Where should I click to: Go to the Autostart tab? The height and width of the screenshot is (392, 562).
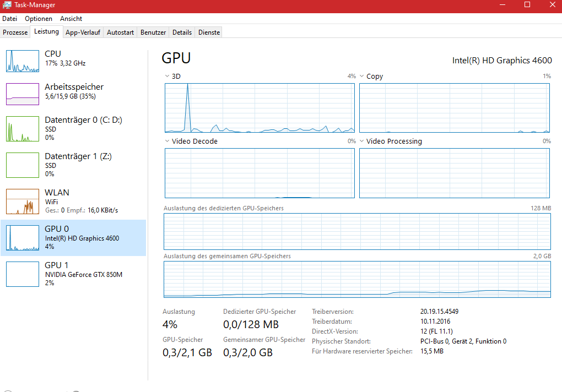[120, 32]
